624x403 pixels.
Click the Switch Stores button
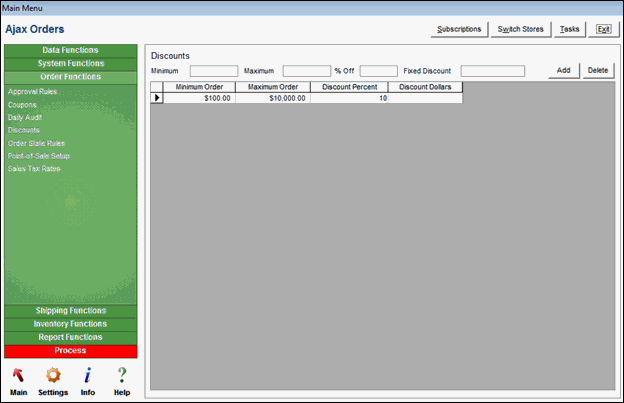coord(520,29)
